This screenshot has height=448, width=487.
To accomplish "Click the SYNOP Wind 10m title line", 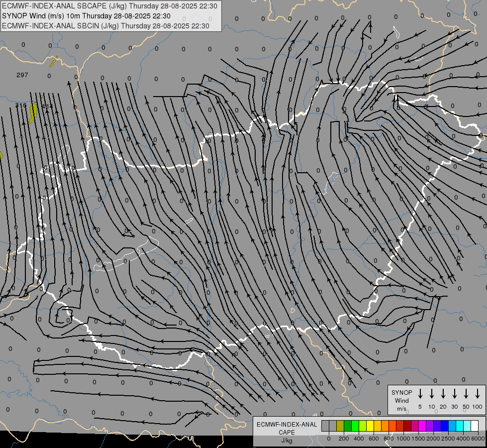I will click(86, 16).
